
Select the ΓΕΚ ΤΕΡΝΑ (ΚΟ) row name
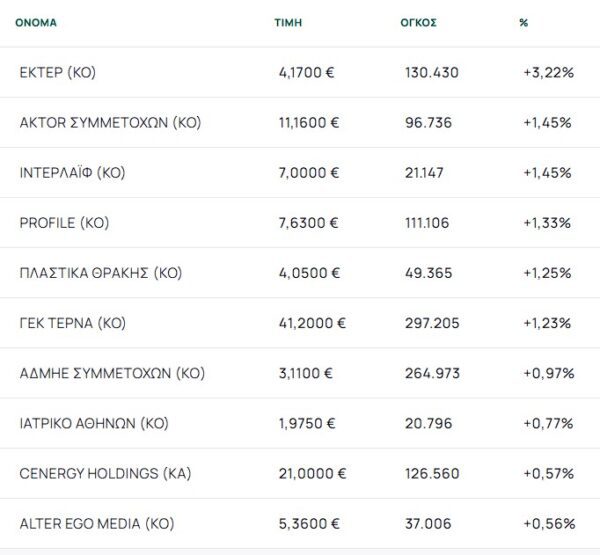coord(73,323)
